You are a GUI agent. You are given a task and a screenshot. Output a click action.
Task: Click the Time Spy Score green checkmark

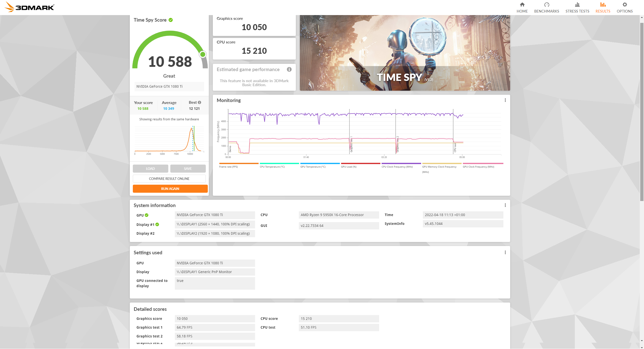[x=171, y=20]
